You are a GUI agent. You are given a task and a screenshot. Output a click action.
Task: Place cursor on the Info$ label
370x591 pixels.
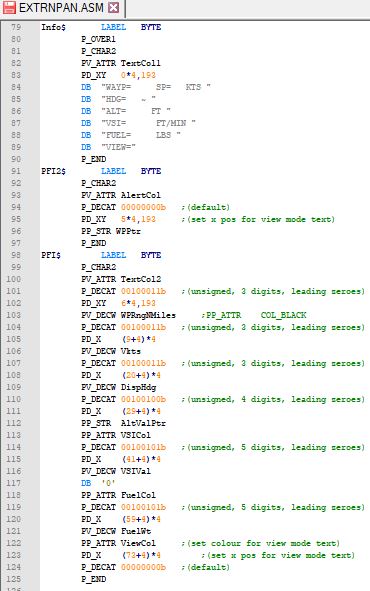pos(53,27)
